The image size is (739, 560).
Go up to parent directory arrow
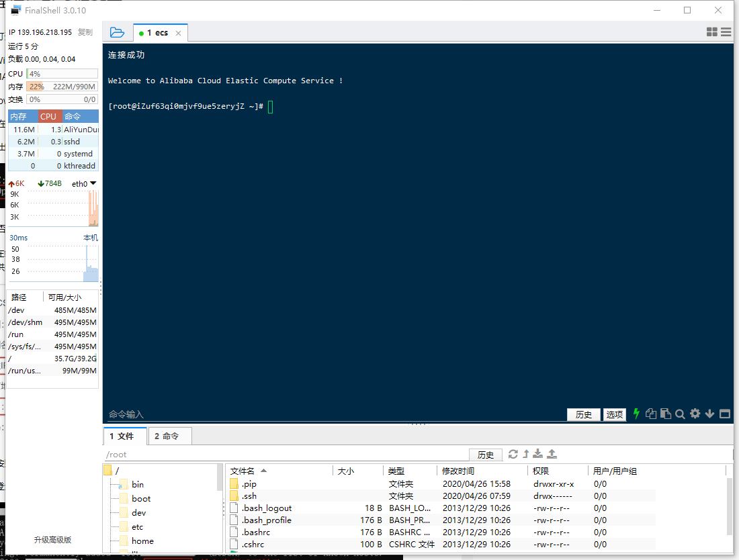pos(526,454)
